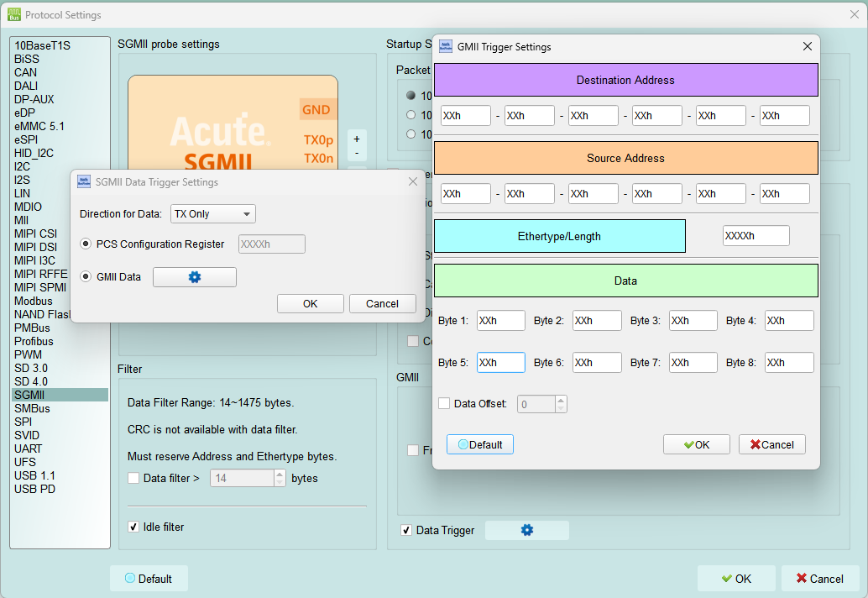Click the cyan Ethertype/Length header

(x=559, y=236)
